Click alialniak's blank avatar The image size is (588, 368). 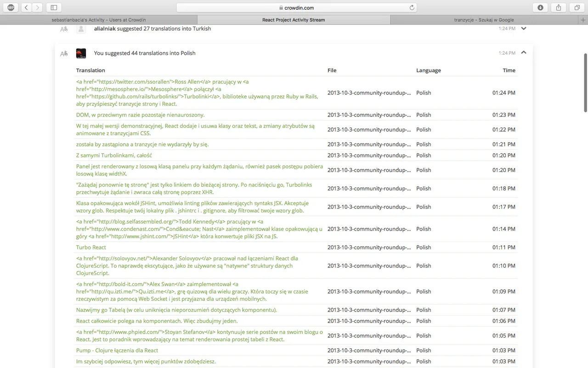pyautogui.click(x=81, y=29)
